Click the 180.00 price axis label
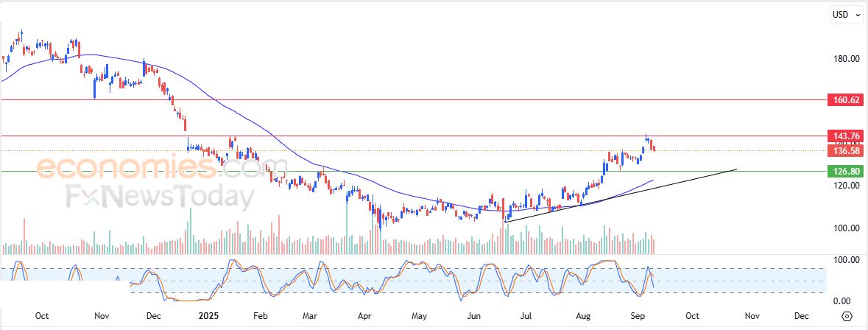Screen dimensions: 868x330 point(846,59)
